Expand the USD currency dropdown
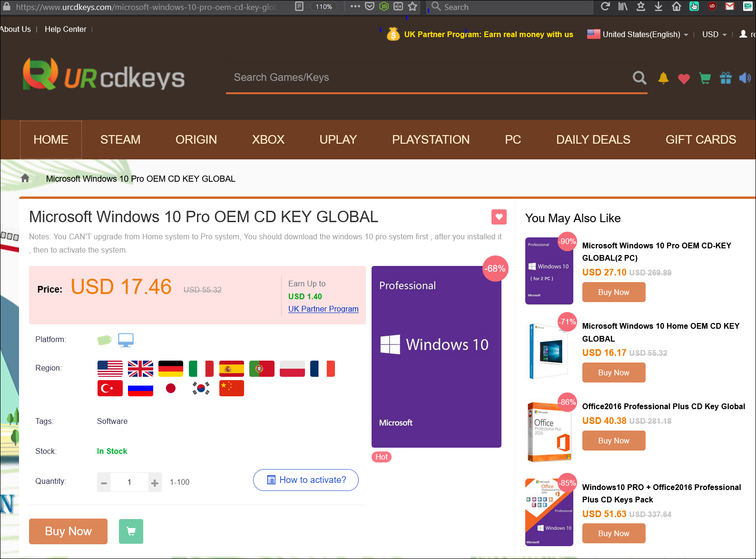Screen dimensions: 756x559 point(715,34)
